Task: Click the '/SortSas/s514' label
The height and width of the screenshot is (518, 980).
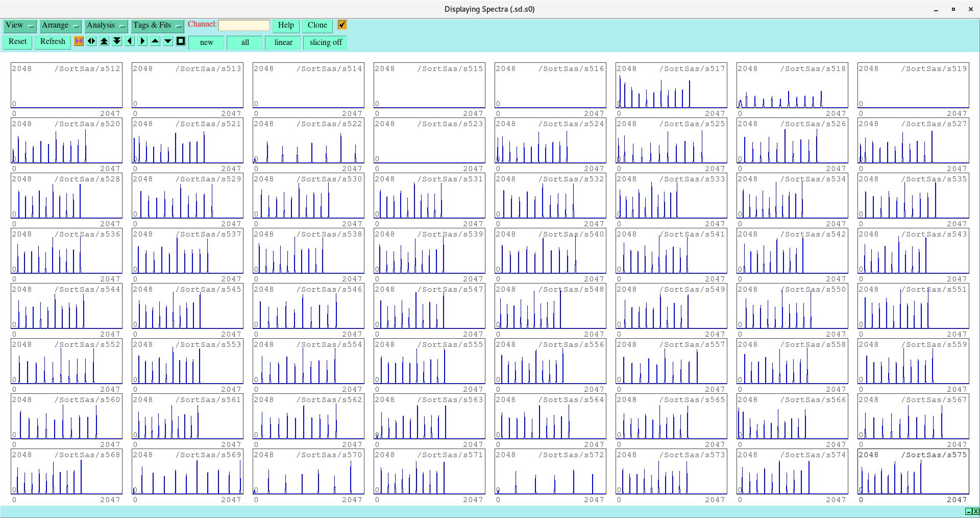Action: tap(329, 68)
